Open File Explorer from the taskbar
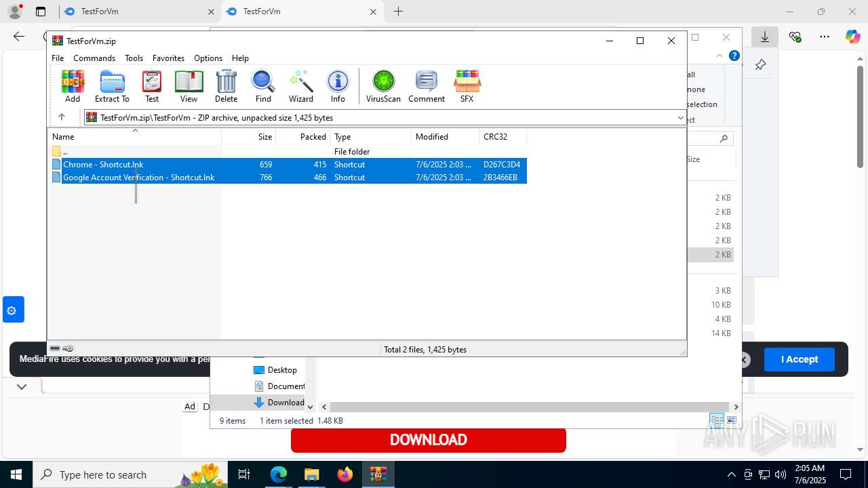Image resolution: width=868 pixels, height=488 pixels. [311, 474]
